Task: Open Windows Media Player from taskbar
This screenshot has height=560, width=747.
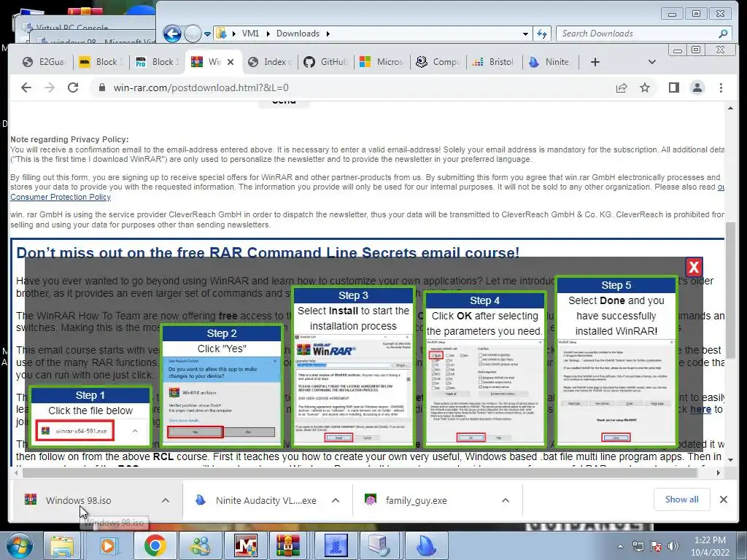Action: pos(109,545)
